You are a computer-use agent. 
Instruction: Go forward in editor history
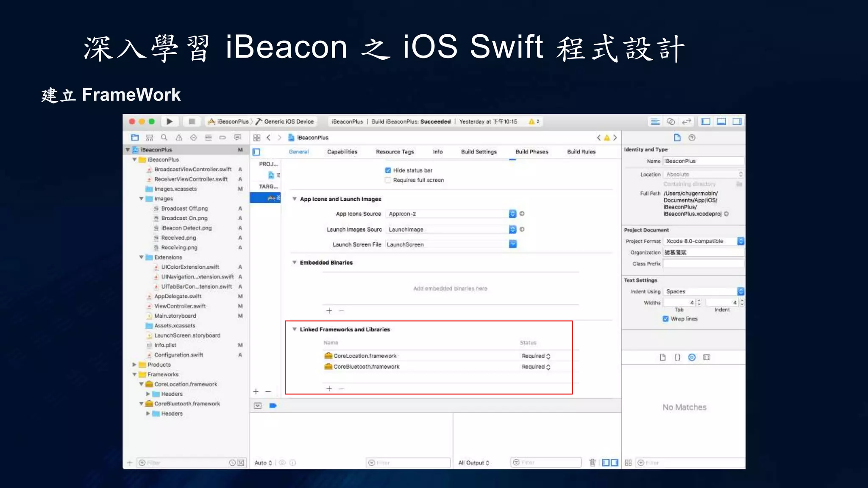279,137
